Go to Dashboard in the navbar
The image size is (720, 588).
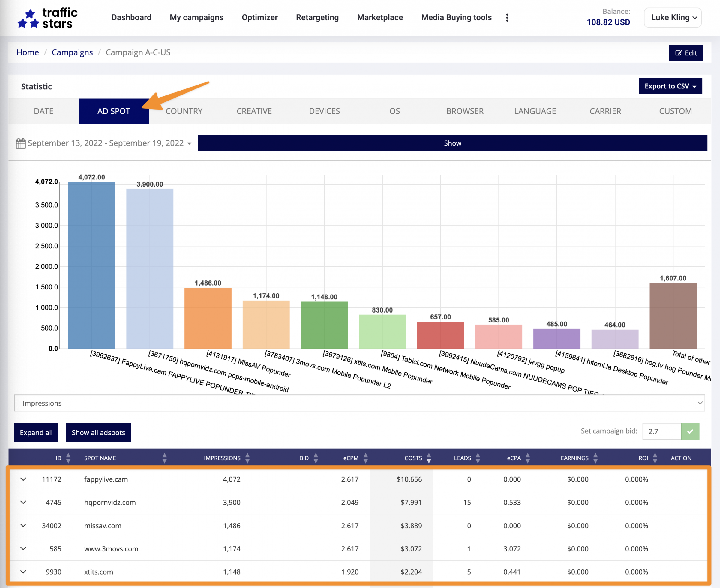(x=131, y=18)
